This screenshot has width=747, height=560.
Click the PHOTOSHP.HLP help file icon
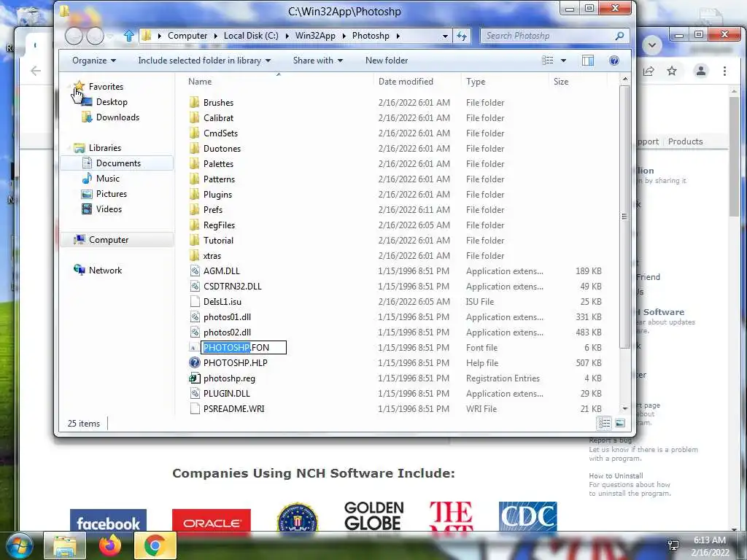point(194,363)
